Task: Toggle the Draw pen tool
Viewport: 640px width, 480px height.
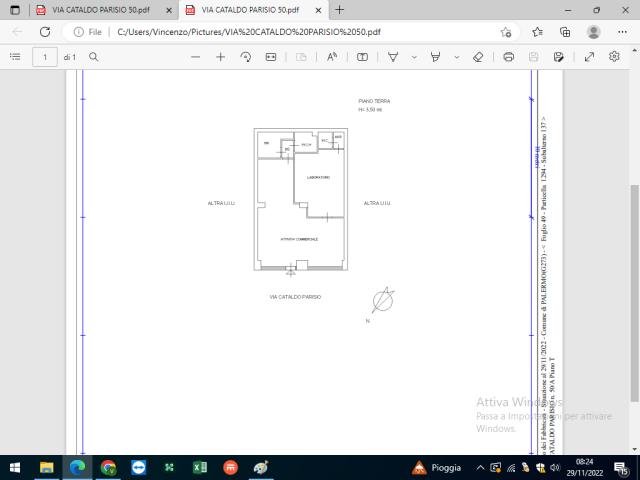Action: [393, 57]
